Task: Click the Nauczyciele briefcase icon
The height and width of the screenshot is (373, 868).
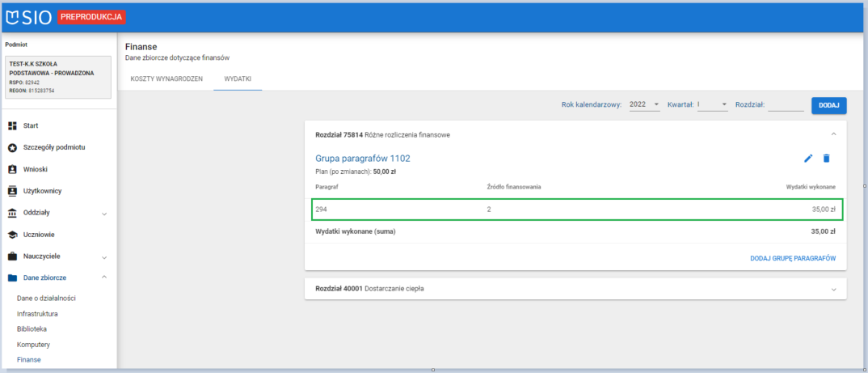Action: tap(12, 256)
